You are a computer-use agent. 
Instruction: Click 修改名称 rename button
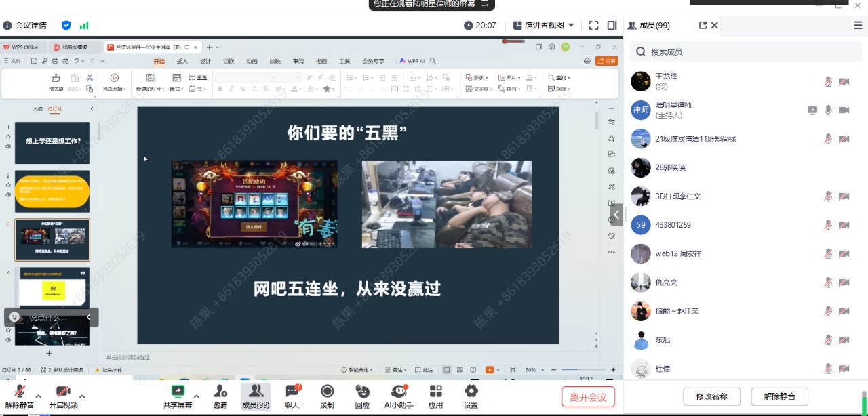(711, 396)
